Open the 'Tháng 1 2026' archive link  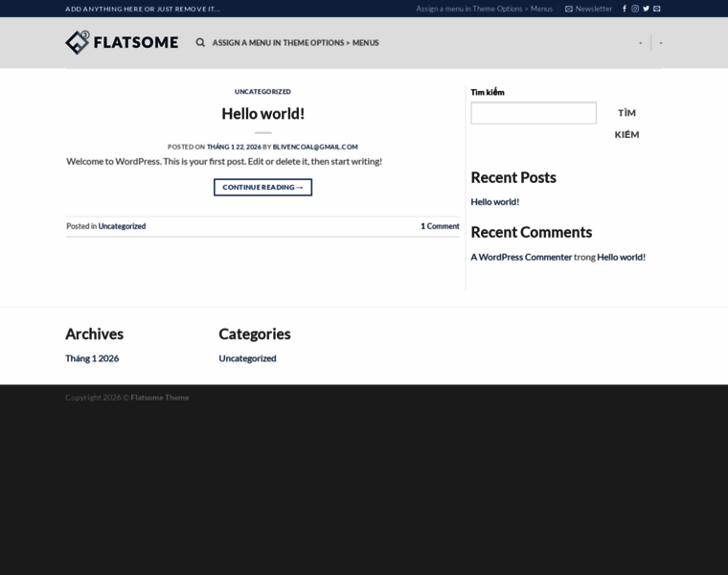[92, 358]
